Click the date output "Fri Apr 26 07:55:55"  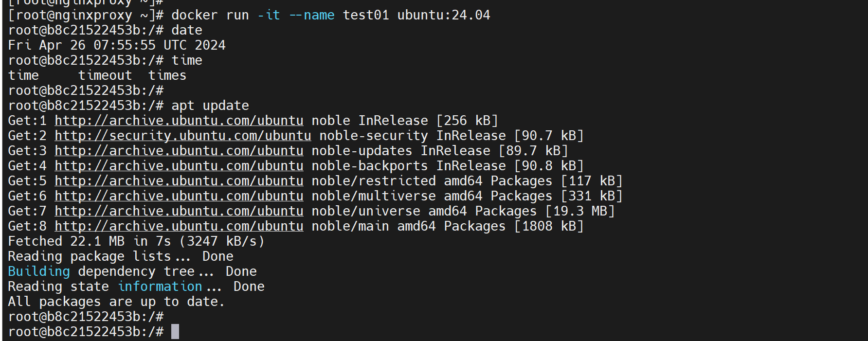(82, 45)
